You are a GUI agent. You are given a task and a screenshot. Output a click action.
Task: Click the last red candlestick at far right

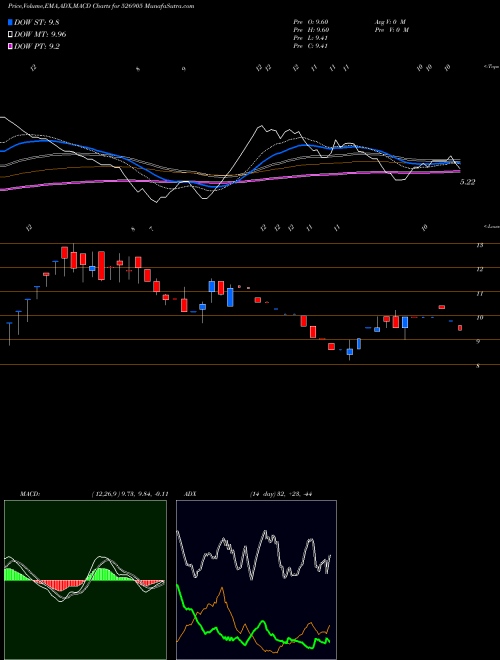click(x=460, y=327)
